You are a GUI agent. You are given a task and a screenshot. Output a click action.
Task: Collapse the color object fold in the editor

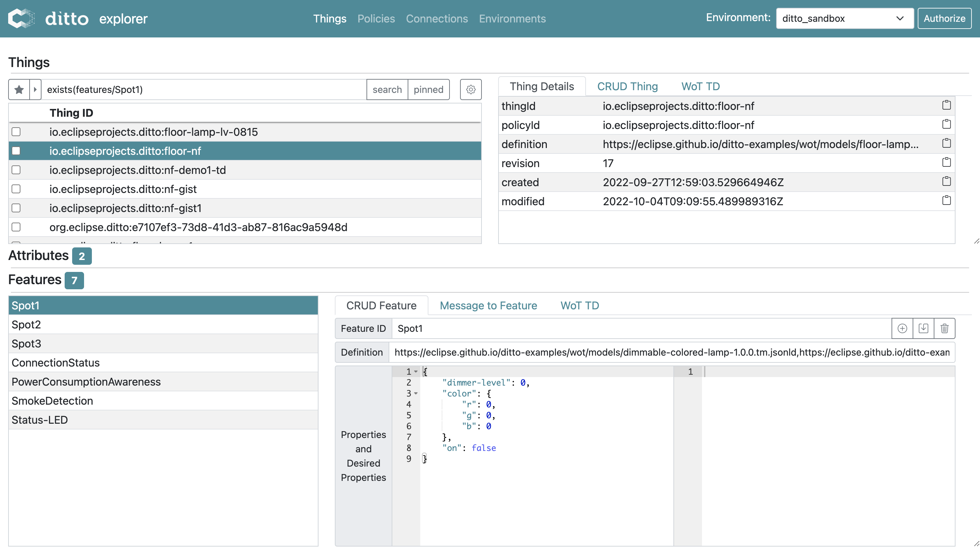(x=416, y=394)
